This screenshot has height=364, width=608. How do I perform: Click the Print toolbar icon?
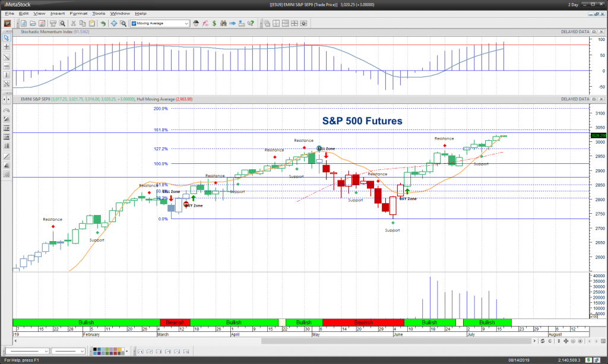tap(53, 23)
